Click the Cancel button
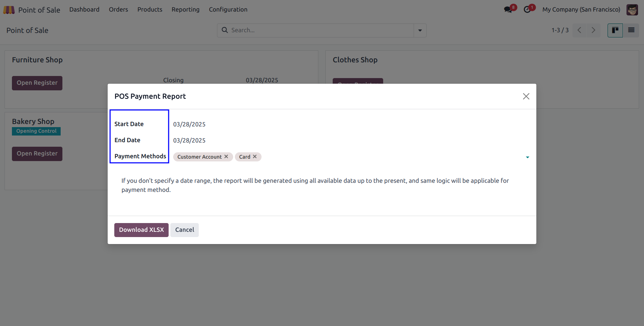This screenshot has height=326, width=644. [x=184, y=230]
